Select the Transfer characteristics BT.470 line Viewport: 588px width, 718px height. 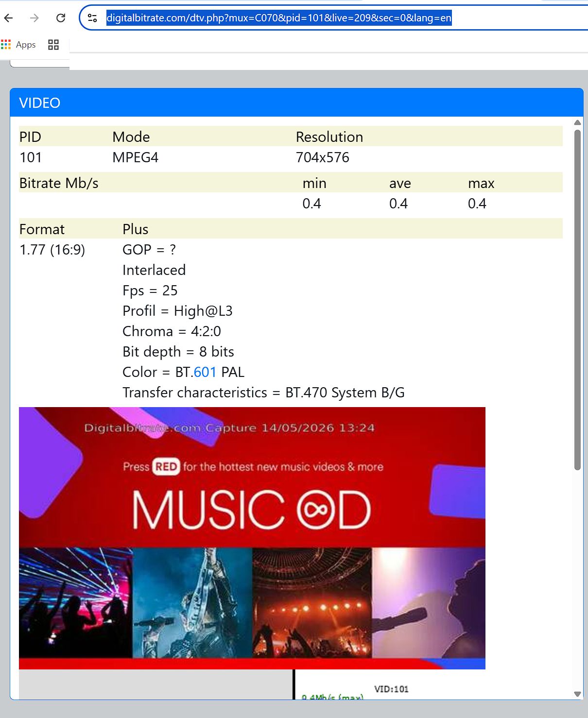pyautogui.click(x=263, y=393)
